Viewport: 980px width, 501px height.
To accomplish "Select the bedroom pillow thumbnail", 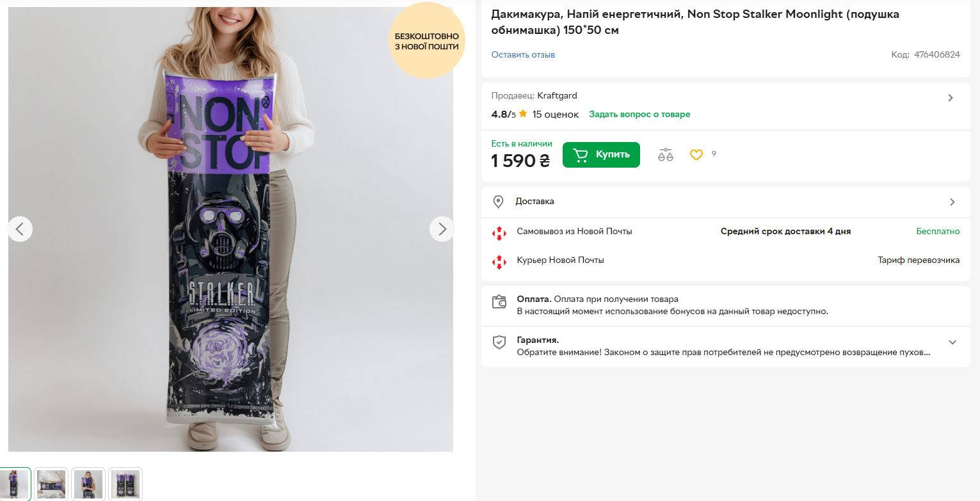I will coord(51,484).
